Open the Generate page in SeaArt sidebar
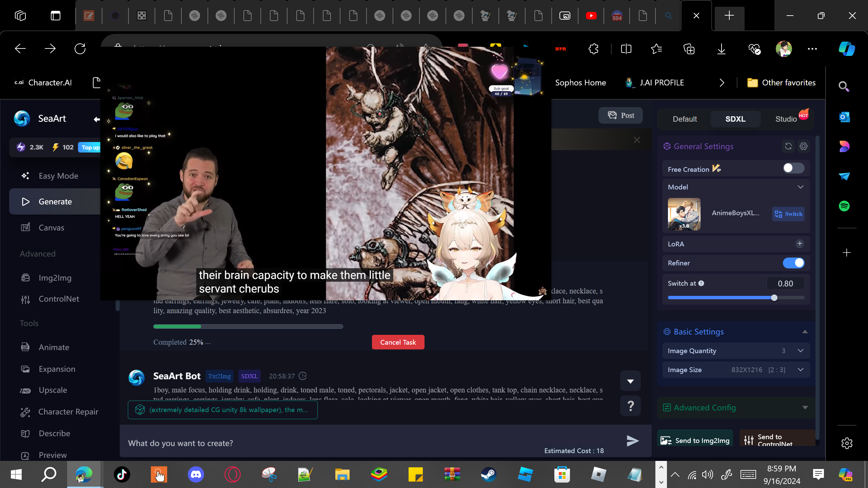 click(55, 202)
